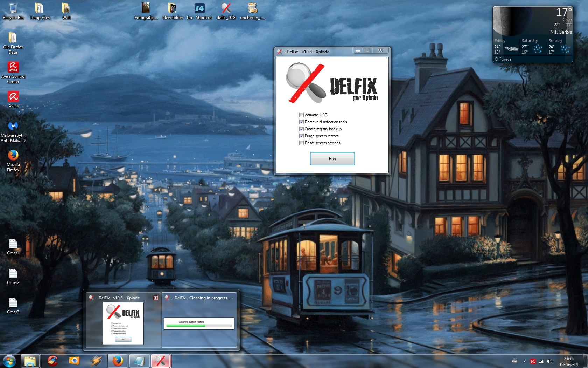Viewport: 588px width, 368px height.
Task: Select the Gmer3 file on desktop
Action: [13, 305]
